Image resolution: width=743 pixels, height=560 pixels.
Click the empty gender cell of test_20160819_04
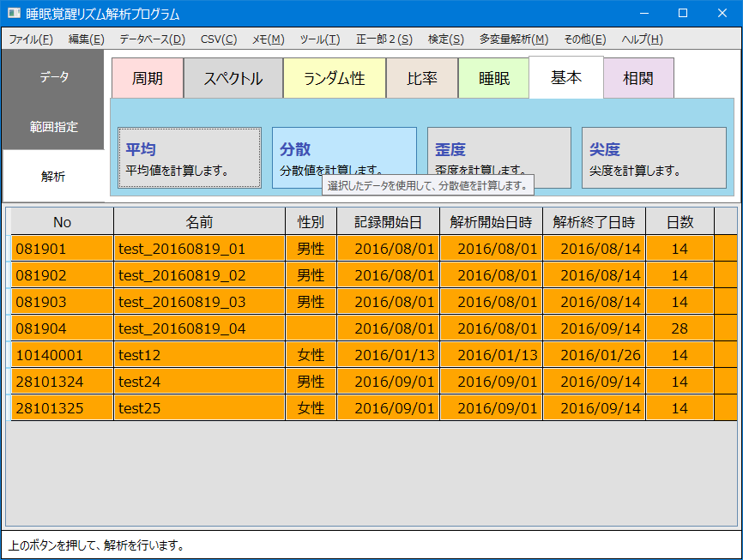(311, 328)
